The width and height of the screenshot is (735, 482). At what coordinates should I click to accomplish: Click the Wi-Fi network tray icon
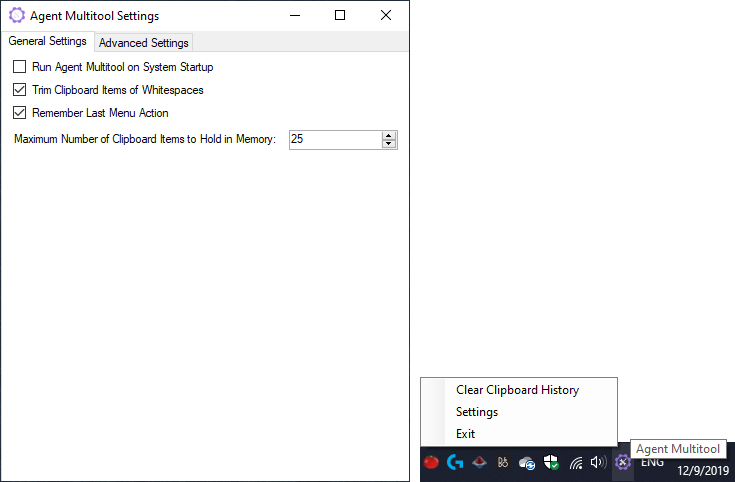point(576,463)
